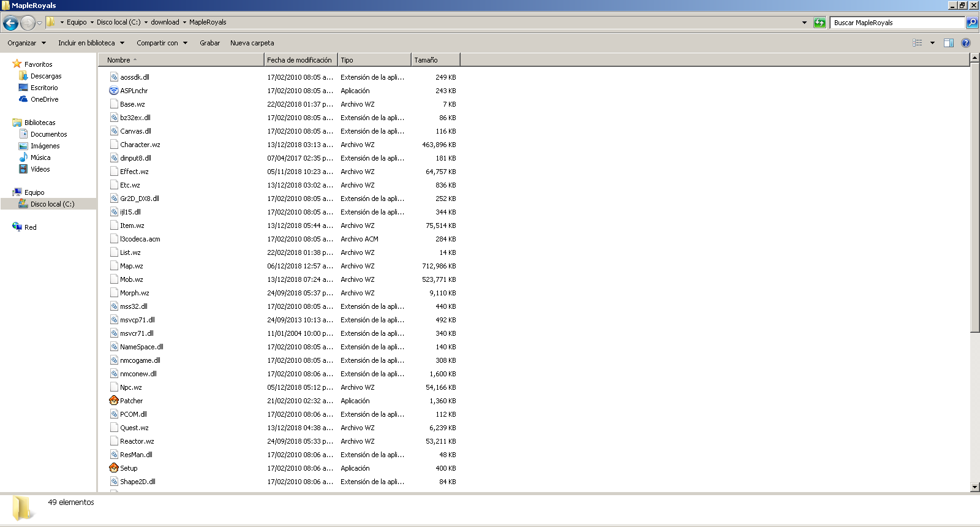The height and width of the screenshot is (527, 980).
Task: Click the Descargas folder icon
Action: click(x=23, y=76)
